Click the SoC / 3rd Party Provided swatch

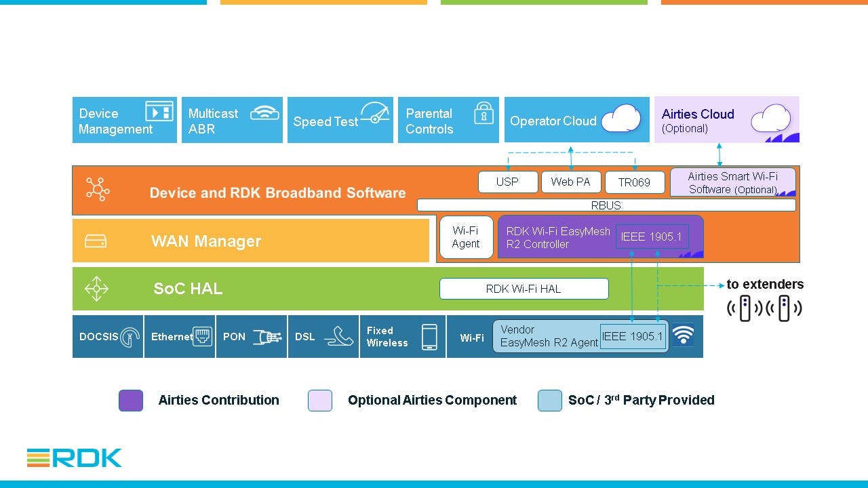click(x=550, y=401)
